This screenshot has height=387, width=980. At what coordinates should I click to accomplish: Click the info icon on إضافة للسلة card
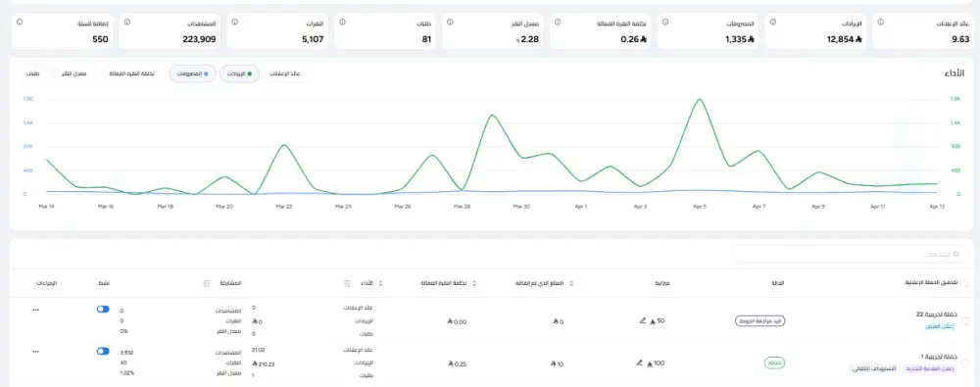pos(20,22)
